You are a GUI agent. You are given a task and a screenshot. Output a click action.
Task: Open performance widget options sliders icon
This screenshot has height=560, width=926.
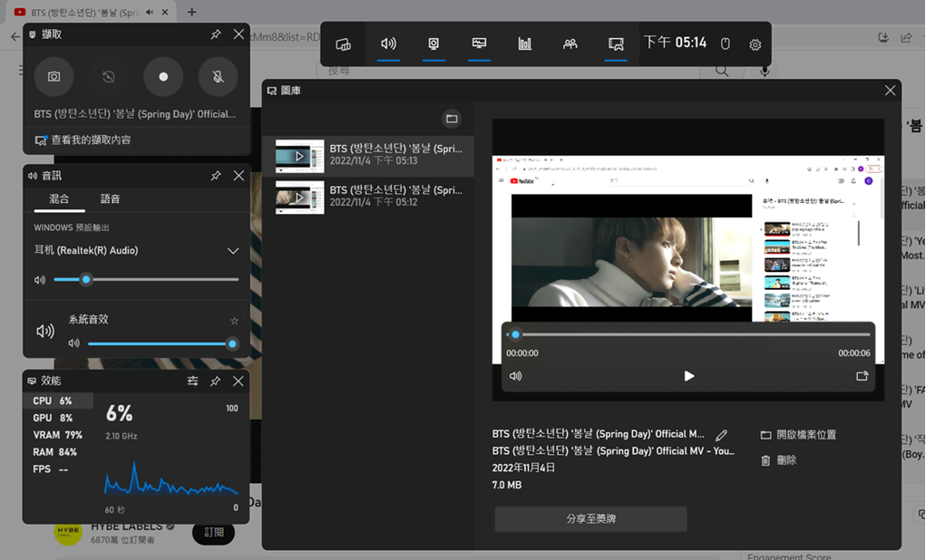[x=192, y=381]
